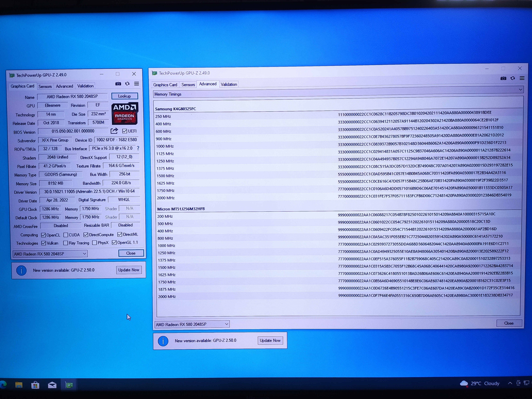Click Update Now in left notification
The image size is (532, 399).
coord(129,270)
